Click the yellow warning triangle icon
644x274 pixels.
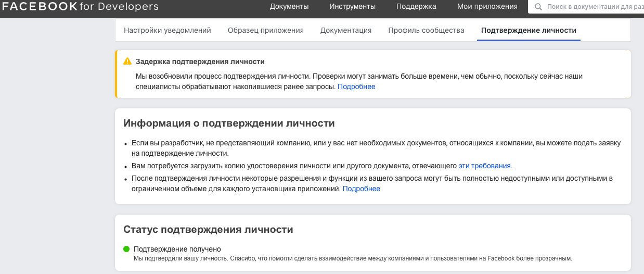click(x=127, y=61)
